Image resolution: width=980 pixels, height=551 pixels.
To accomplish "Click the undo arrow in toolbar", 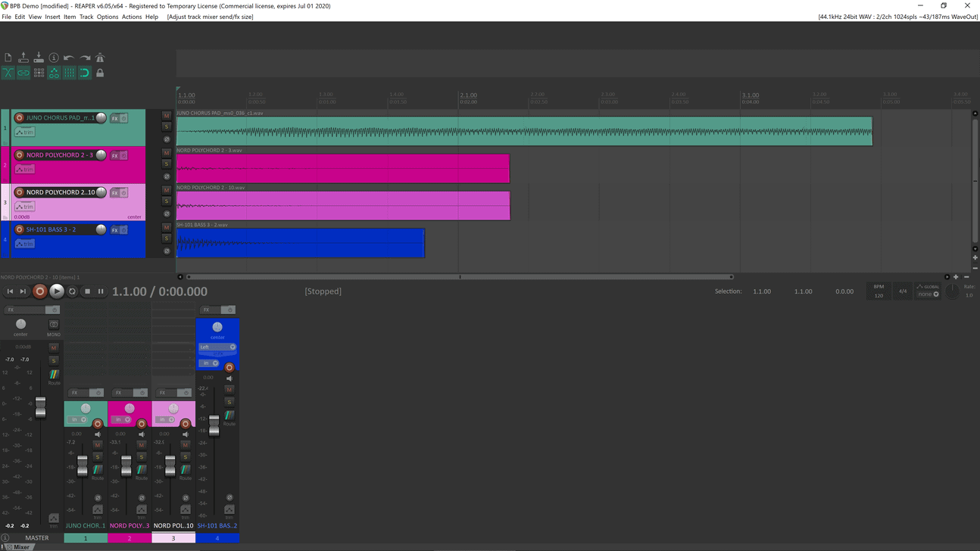I will [x=69, y=58].
